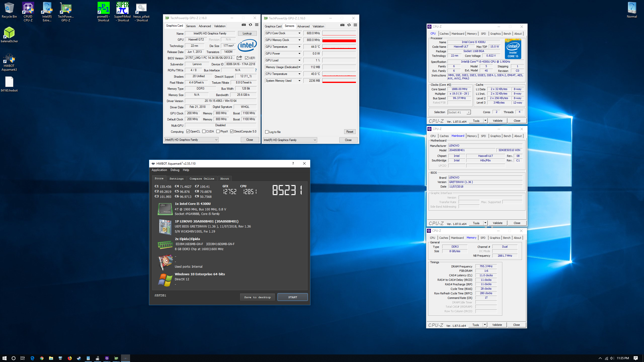644x362 pixels.
Task: Click the System Memory Used red sensor graph
Action: click(339, 81)
